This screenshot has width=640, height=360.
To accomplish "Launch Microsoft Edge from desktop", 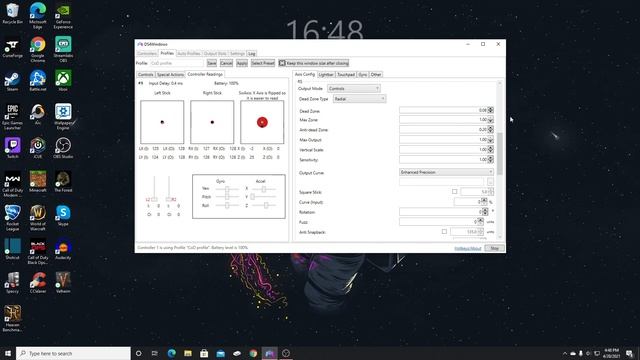I will click(x=38, y=16).
